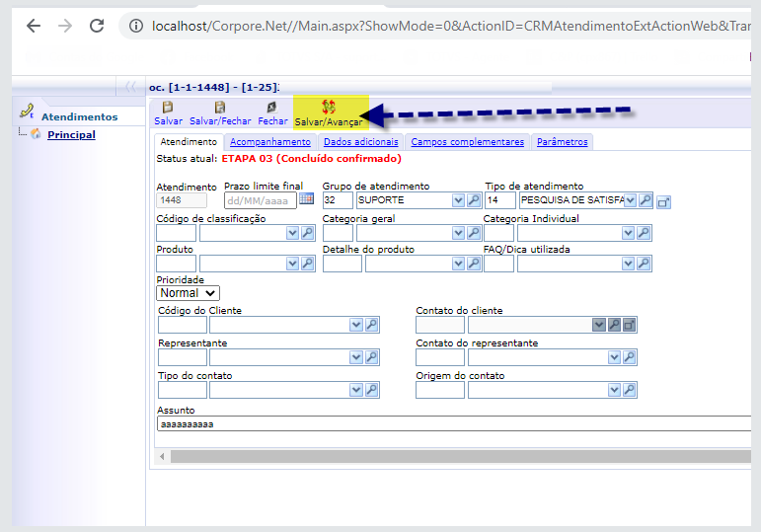Expand Origem do contato dropdown arrow
The image size is (761, 532).
point(615,390)
